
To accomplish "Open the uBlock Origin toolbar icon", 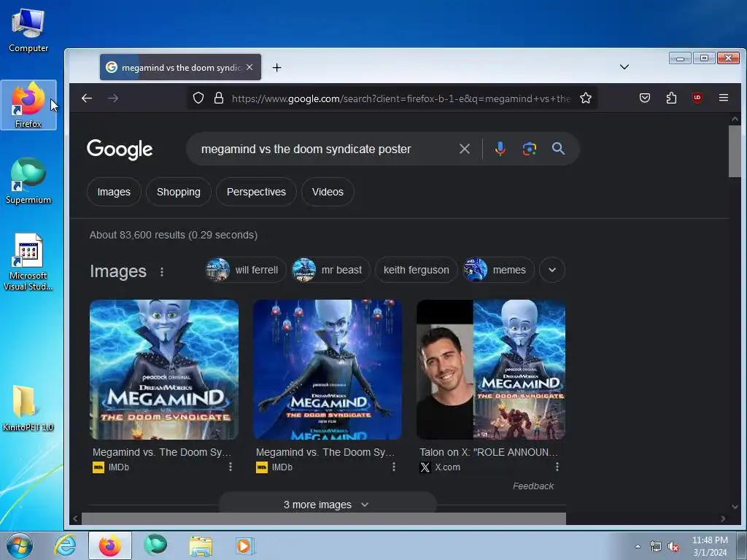I will (x=697, y=98).
